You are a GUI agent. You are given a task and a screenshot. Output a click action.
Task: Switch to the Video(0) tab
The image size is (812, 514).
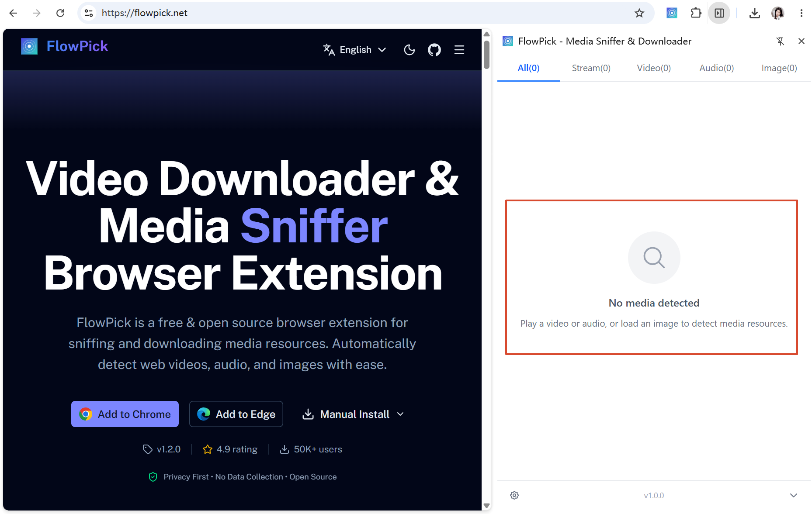(x=654, y=68)
